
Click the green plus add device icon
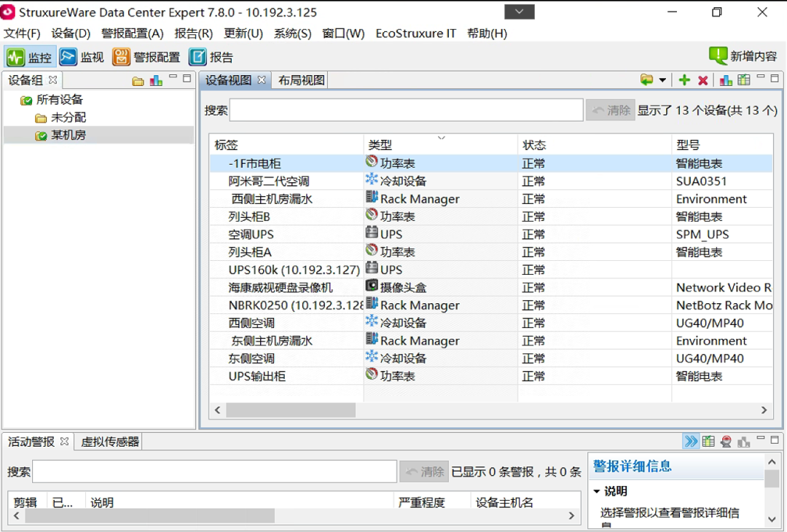point(684,80)
